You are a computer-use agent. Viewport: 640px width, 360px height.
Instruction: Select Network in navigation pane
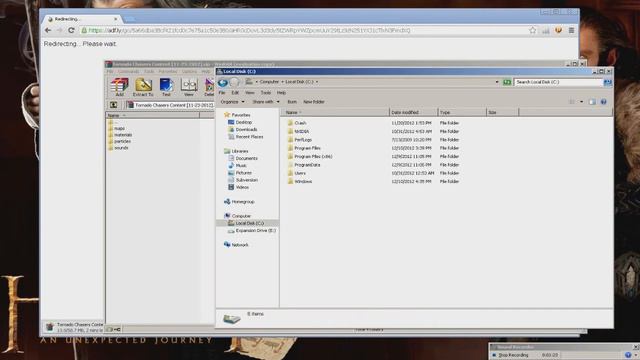(x=236, y=245)
